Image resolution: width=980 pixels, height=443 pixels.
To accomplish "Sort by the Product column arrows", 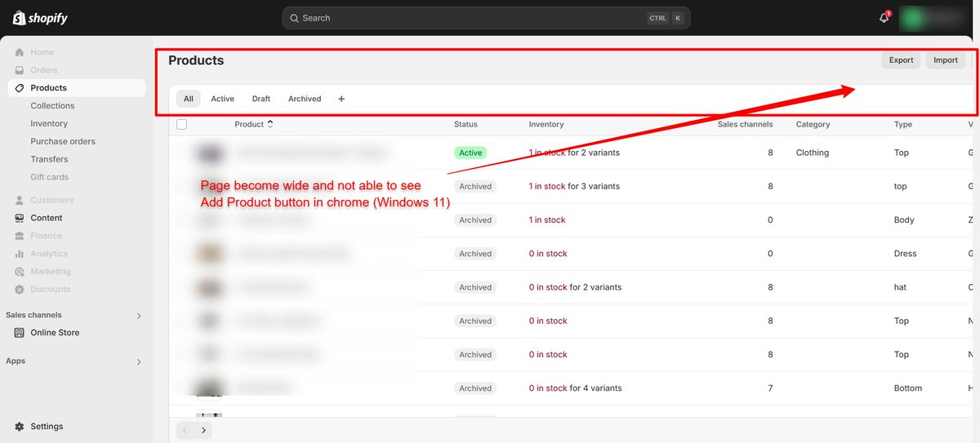I will tap(270, 124).
